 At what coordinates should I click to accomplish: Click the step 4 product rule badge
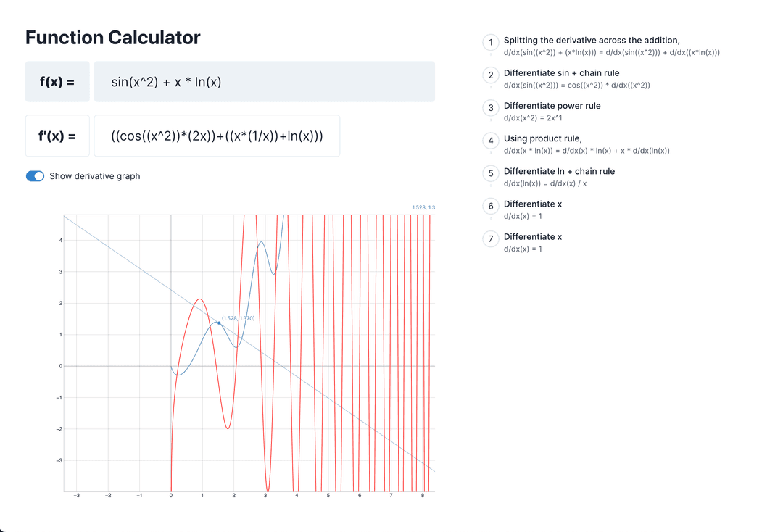click(490, 141)
